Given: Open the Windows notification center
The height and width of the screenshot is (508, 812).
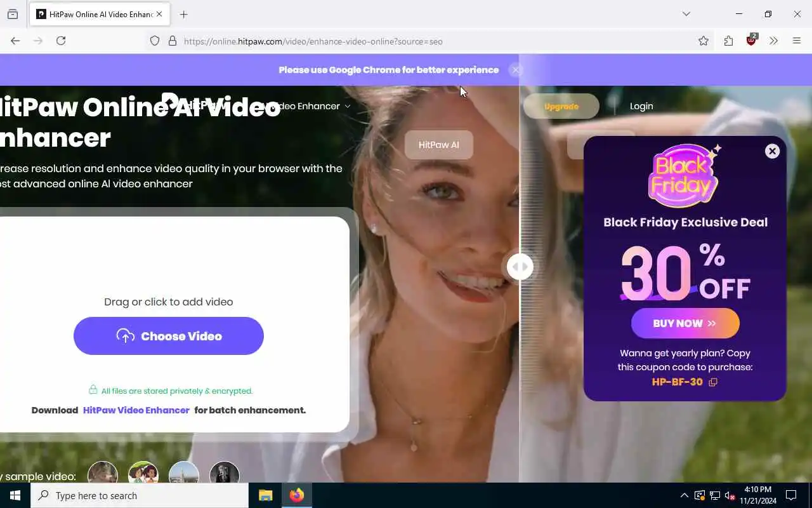Looking at the screenshot, I should pyautogui.click(x=791, y=495).
